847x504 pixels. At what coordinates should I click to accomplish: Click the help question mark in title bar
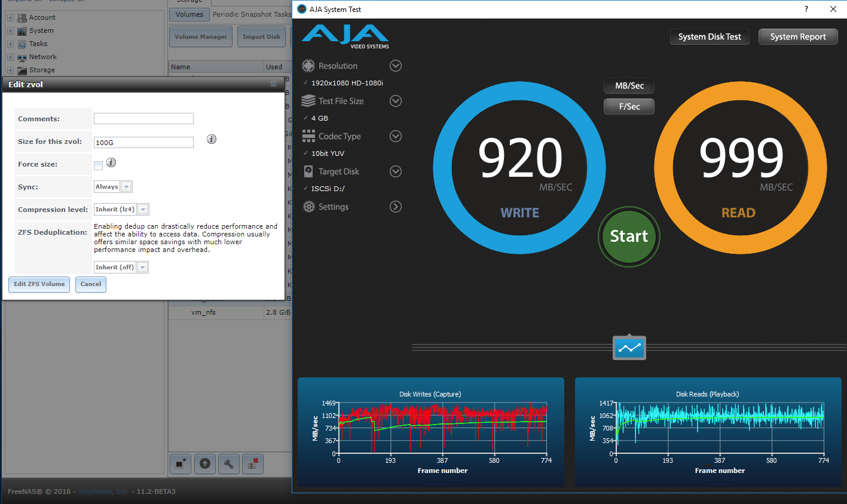pyautogui.click(x=806, y=9)
